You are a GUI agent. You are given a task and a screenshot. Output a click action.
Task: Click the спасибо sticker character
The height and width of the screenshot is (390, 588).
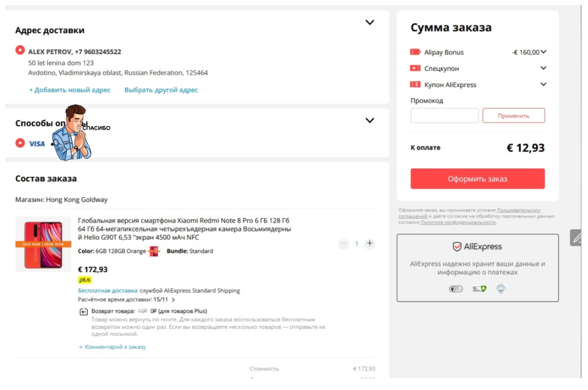pyautogui.click(x=72, y=133)
